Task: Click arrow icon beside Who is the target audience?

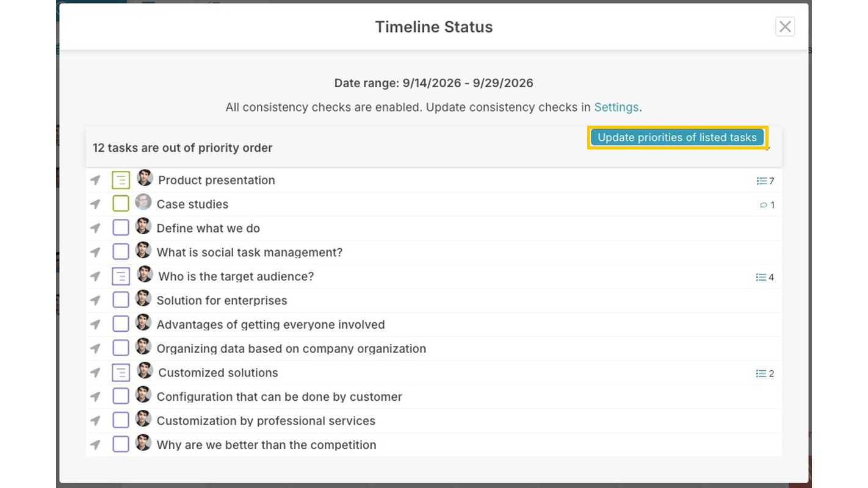Action: pyautogui.click(x=95, y=276)
